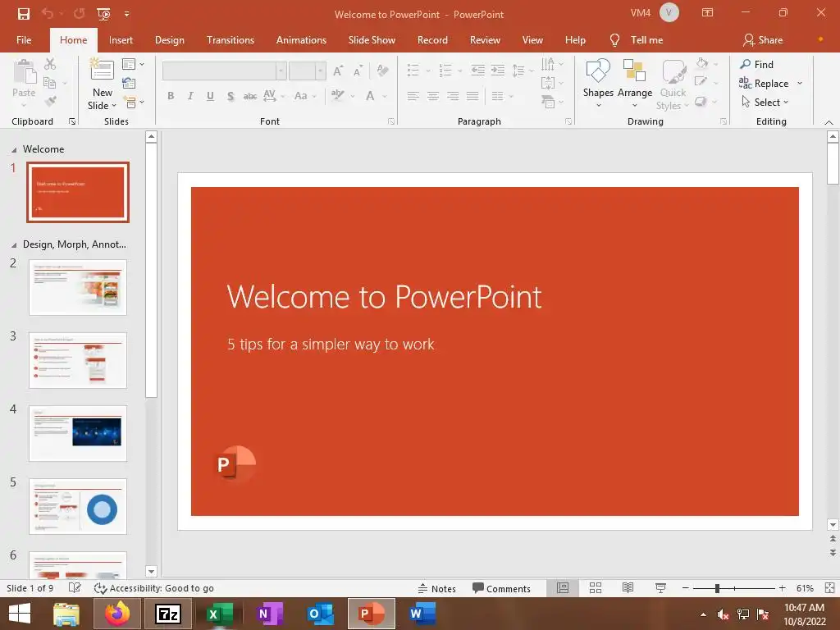The width and height of the screenshot is (840, 630).
Task: Click the zoom slider handle
Action: coord(717,588)
